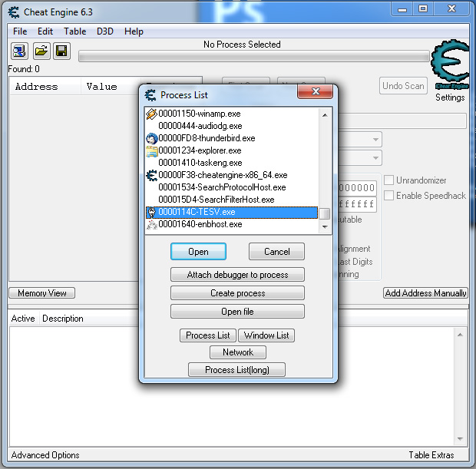The image size is (476, 469).
Task: Click the Value column header
Action: (x=111, y=87)
